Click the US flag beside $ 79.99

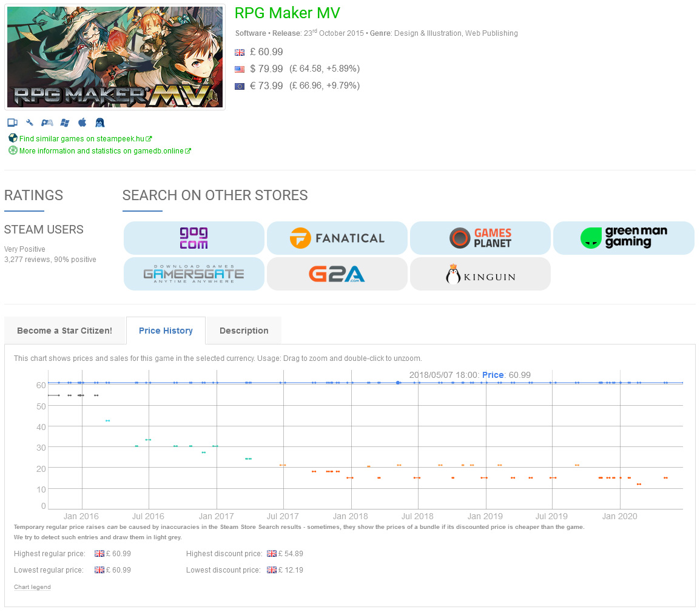(240, 69)
